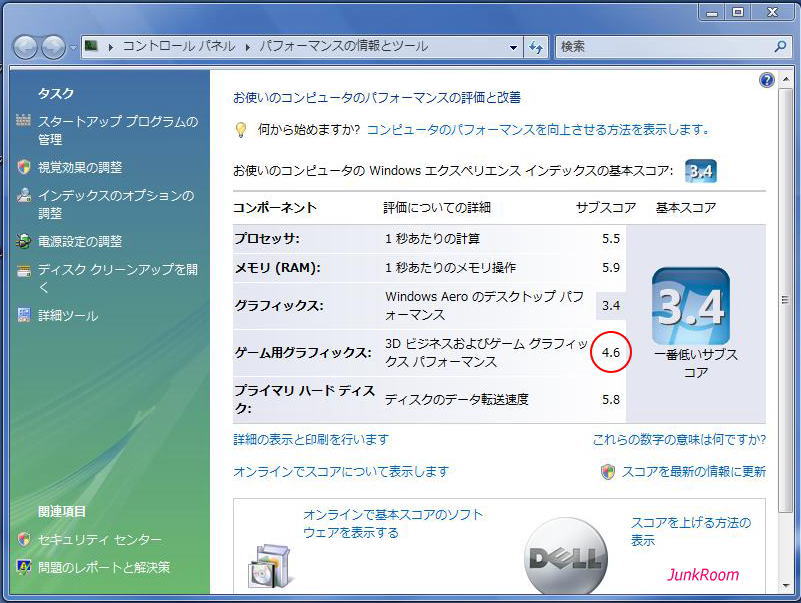Click shield icon beside セキュリティ センター

[x=23, y=539]
